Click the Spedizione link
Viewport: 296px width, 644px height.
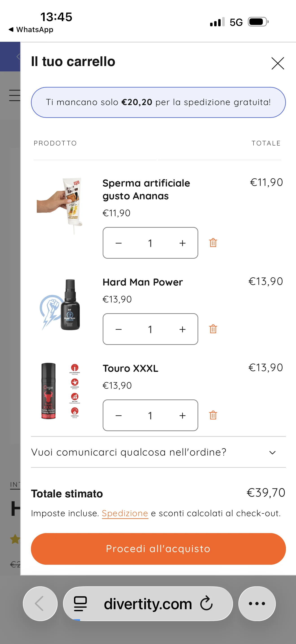(x=125, y=513)
